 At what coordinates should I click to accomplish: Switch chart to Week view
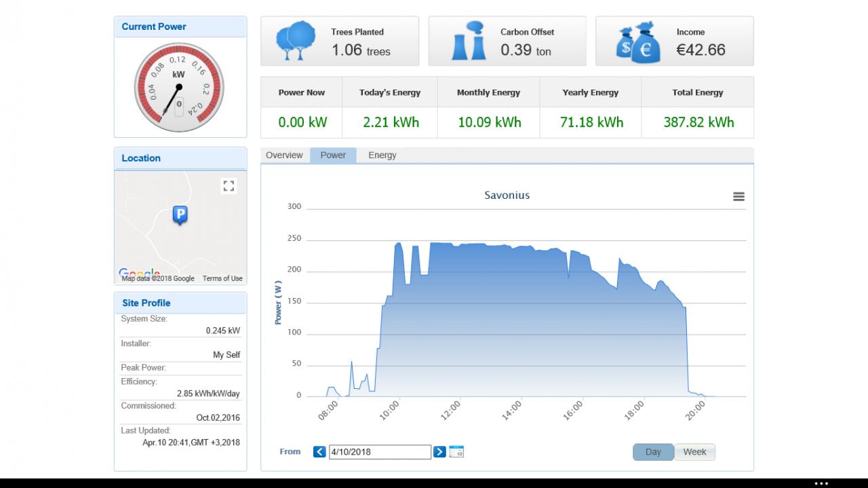pos(694,452)
